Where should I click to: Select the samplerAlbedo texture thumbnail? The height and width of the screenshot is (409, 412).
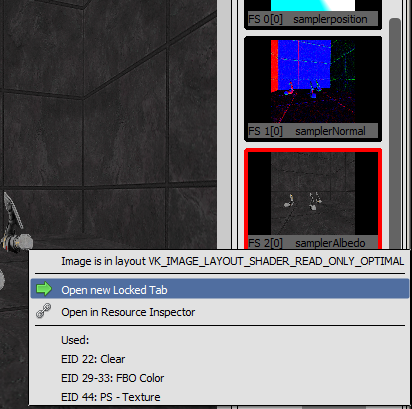313,199
